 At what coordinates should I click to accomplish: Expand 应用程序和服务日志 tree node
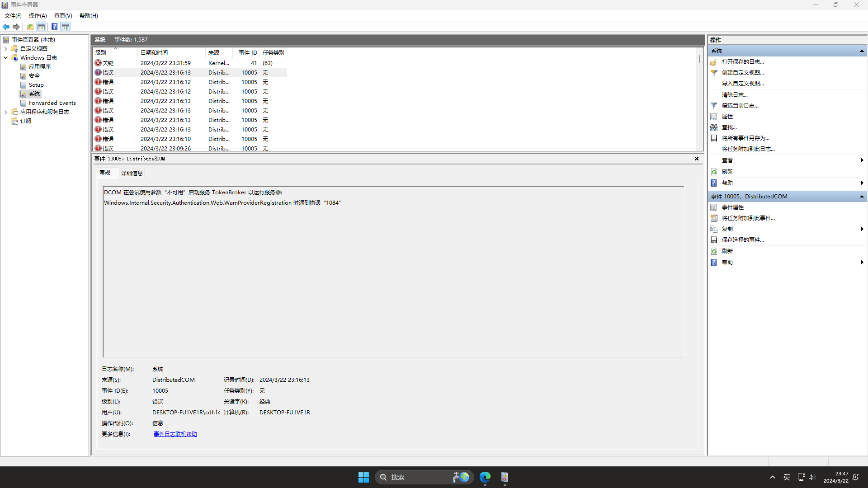tap(5, 112)
